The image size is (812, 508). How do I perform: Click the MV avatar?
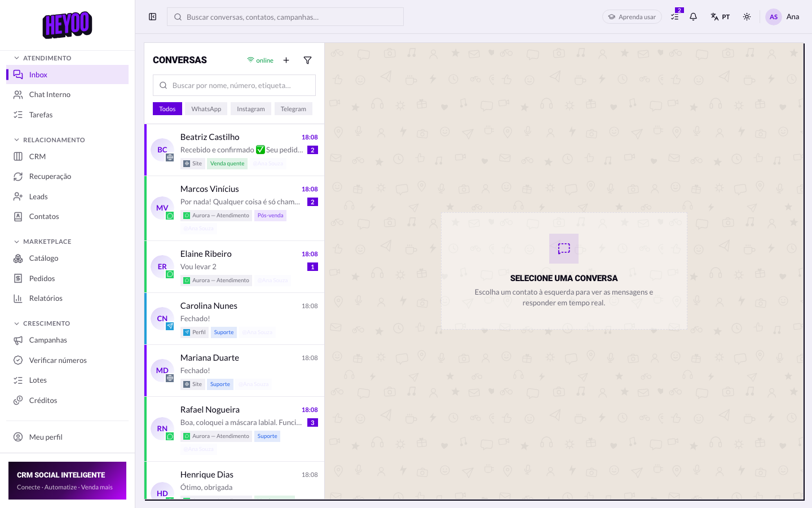point(162,208)
